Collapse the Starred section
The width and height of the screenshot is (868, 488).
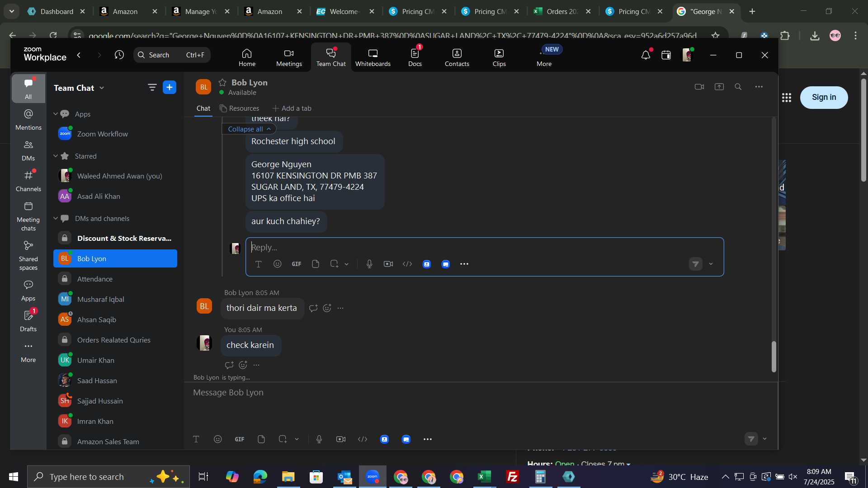tap(56, 156)
